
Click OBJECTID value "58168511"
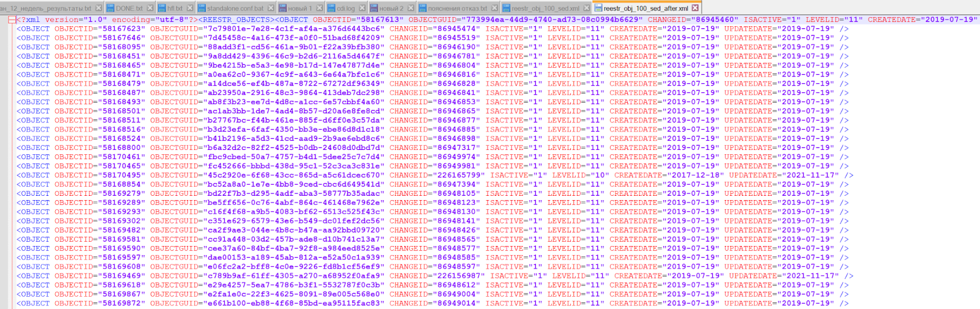(x=121, y=121)
